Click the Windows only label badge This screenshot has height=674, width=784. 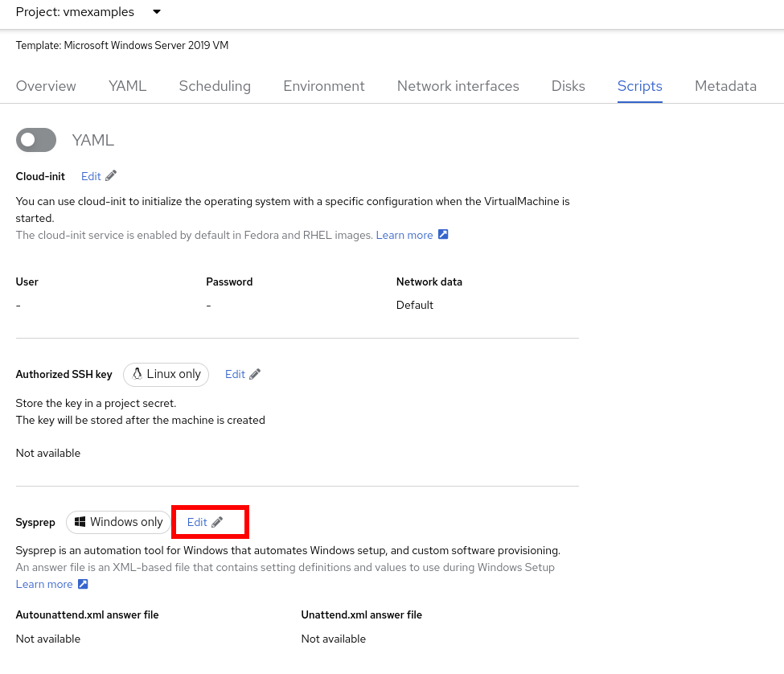(x=119, y=522)
